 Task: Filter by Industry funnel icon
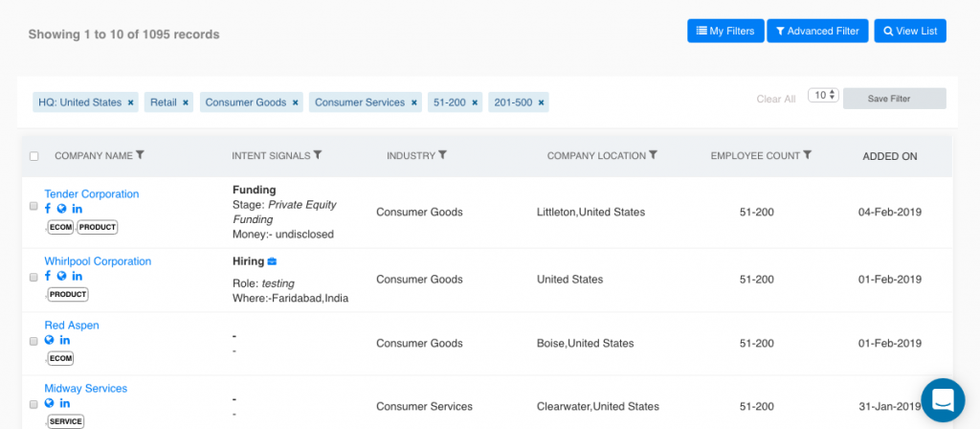(442, 154)
